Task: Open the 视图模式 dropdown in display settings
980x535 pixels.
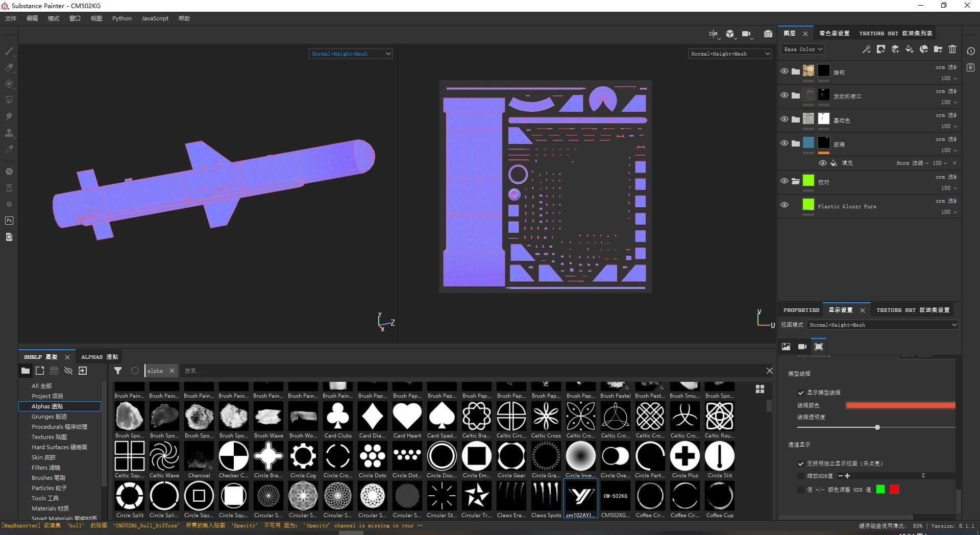Action: pyautogui.click(x=883, y=325)
